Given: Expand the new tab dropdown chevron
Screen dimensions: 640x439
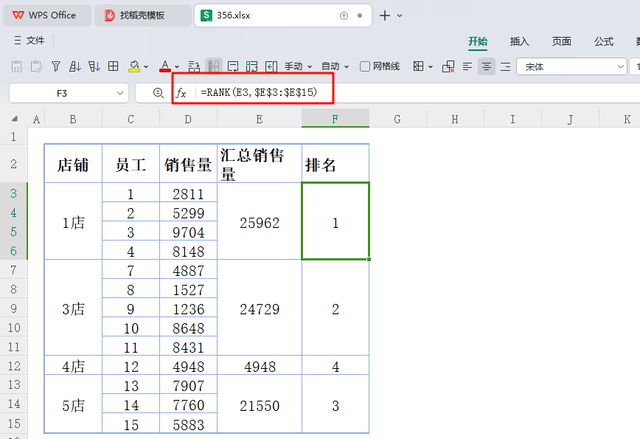Looking at the screenshot, I should pos(400,16).
